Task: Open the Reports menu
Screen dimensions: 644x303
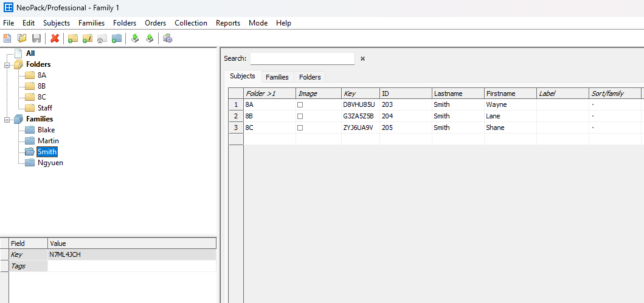Action: (227, 22)
